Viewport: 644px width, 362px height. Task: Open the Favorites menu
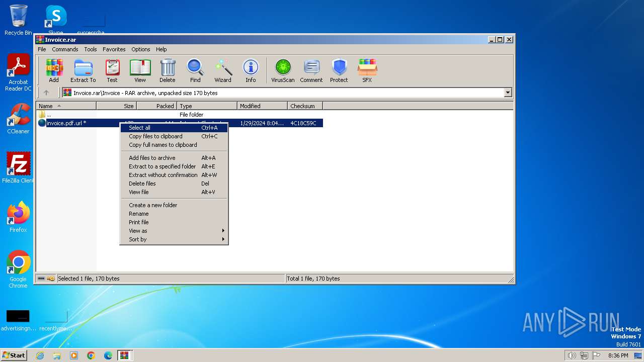click(x=114, y=49)
